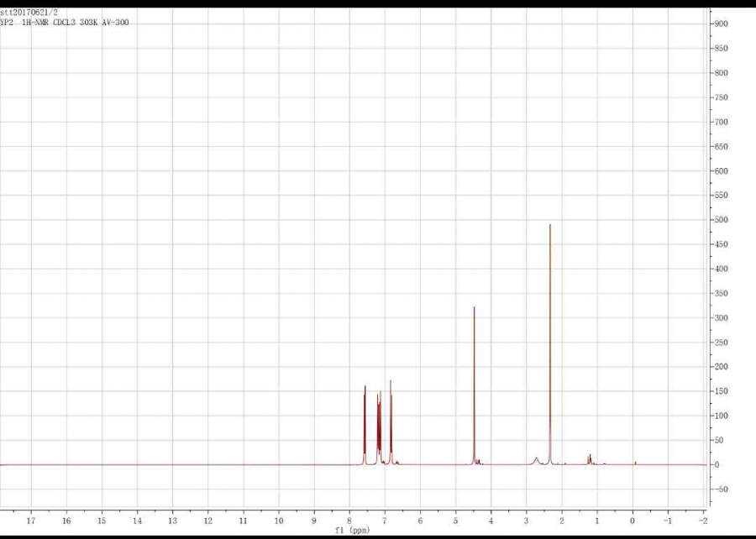Click the 0 tick label on ppm axis
This screenshot has width=756, height=539.
pos(633,521)
